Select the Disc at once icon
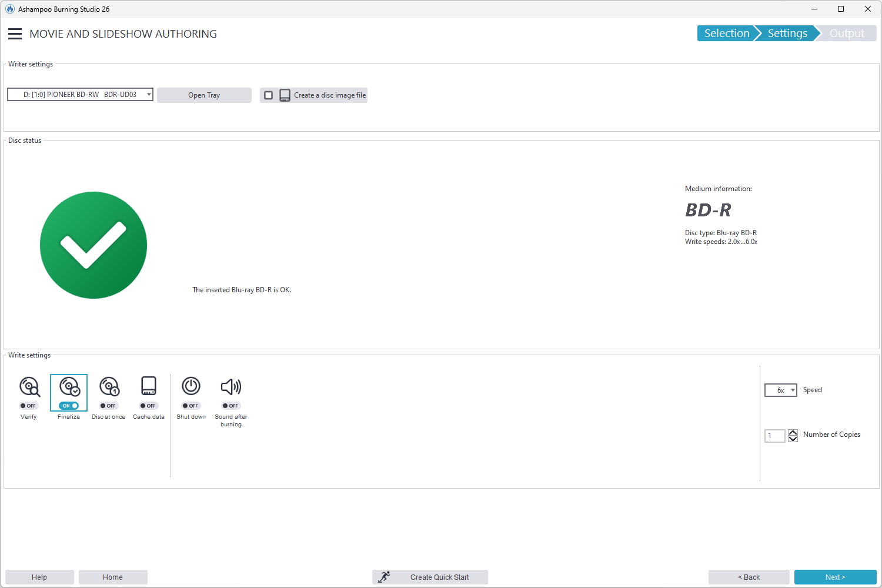 pyautogui.click(x=108, y=387)
